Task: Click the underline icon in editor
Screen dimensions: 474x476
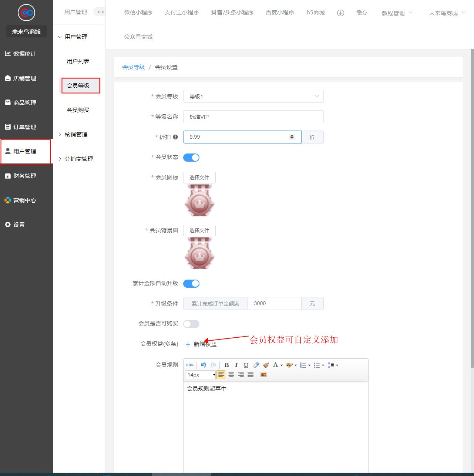Action: [x=246, y=365]
